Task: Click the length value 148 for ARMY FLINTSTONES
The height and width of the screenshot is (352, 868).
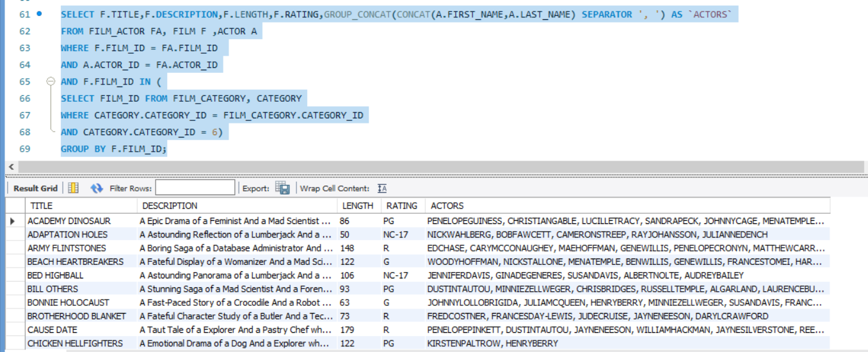Action: [358, 248]
